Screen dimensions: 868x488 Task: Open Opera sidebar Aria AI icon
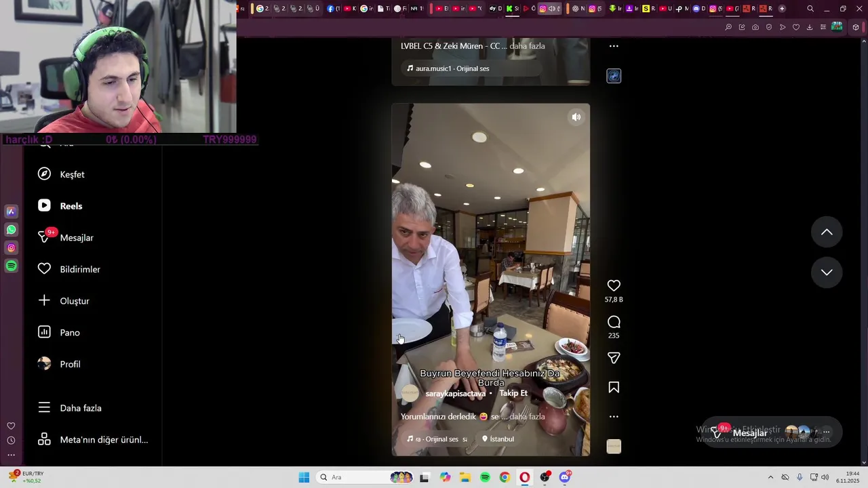[x=11, y=211]
